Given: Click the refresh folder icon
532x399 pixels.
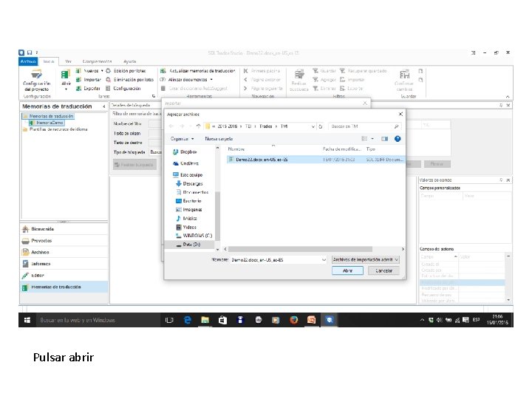Looking at the screenshot, I should [x=320, y=126].
